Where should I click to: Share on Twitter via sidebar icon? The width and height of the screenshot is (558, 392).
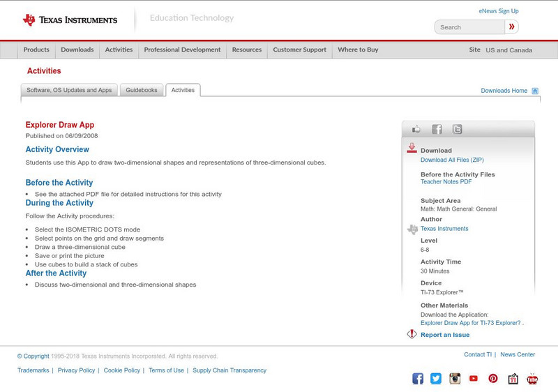457,129
